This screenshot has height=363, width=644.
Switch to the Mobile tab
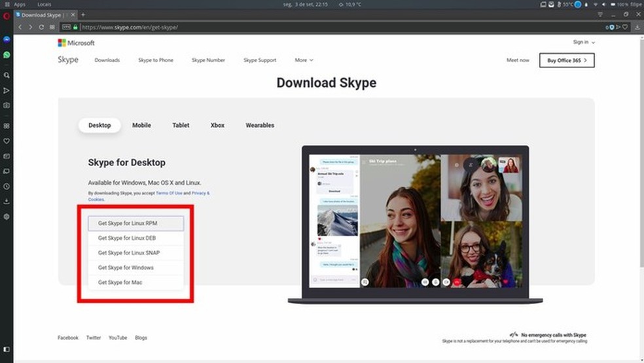(142, 125)
